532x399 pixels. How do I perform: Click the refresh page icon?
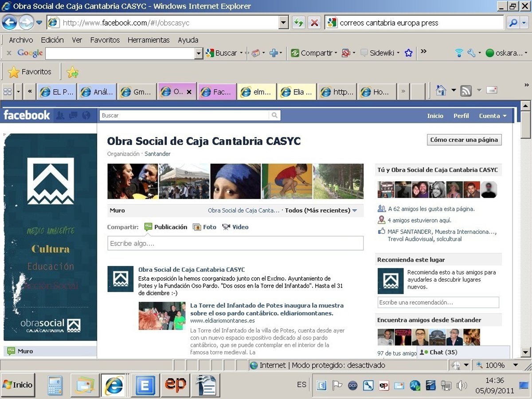click(298, 23)
